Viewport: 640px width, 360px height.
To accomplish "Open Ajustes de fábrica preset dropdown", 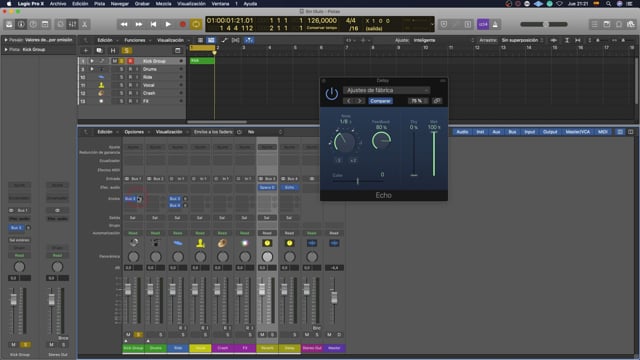I will click(387, 90).
